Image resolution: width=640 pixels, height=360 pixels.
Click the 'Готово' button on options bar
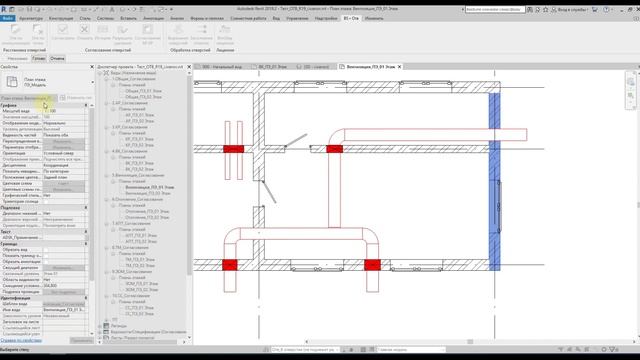tap(39, 58)
